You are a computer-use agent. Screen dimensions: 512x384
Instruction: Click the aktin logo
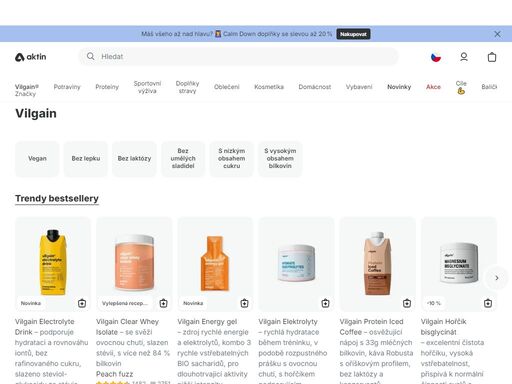click(x=30, y=57)
